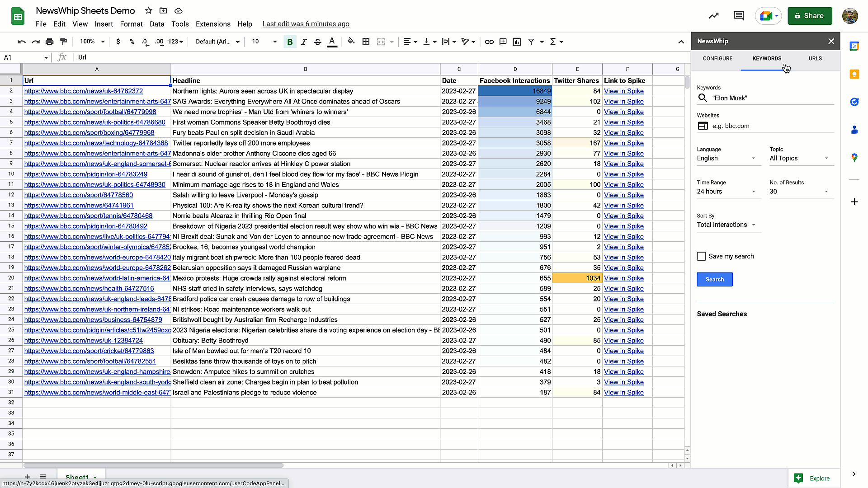Open the Extensions menu

pos(213,24)
